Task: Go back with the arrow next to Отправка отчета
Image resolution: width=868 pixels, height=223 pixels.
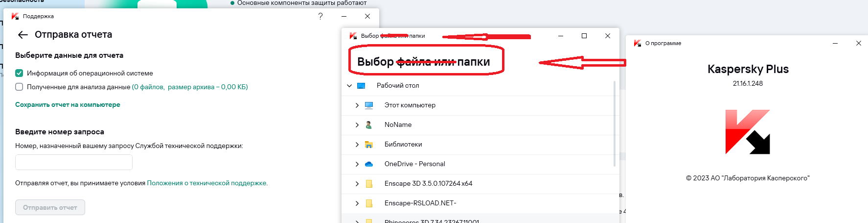Action: click(x=23, y=35)
